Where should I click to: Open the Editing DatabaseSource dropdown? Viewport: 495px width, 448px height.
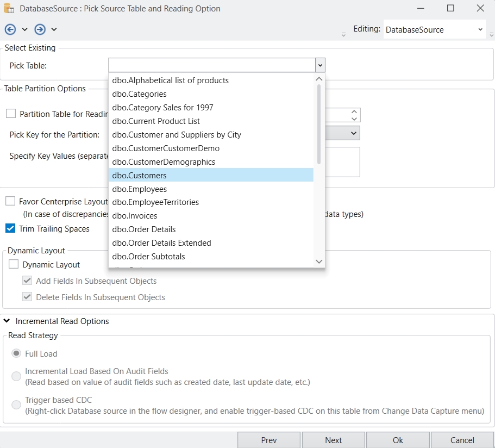click(480, 30)
